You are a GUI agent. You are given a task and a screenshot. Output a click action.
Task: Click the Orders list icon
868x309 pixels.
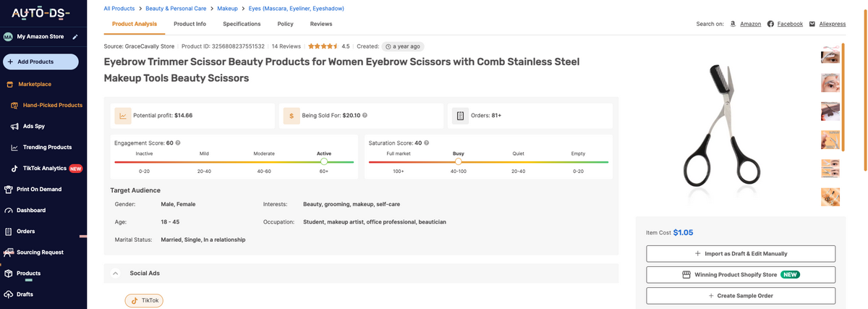pos(9,232)
